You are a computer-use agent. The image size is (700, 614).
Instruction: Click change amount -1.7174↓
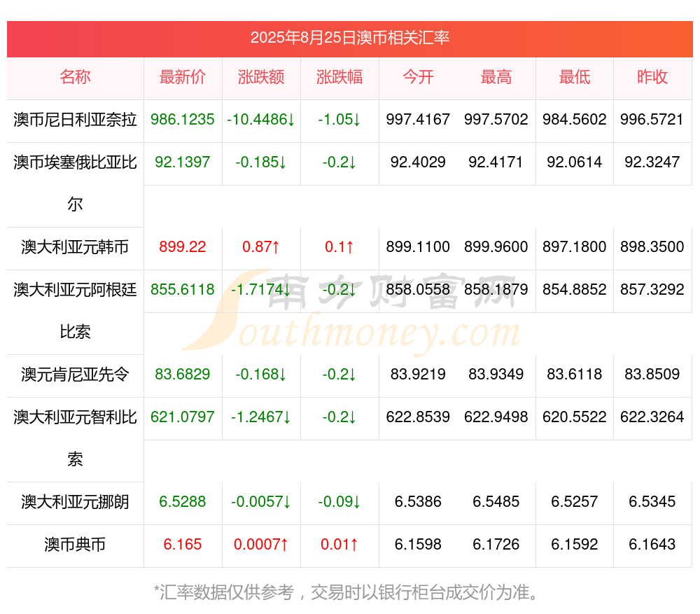pyautogui.click(x=261, y=290)
